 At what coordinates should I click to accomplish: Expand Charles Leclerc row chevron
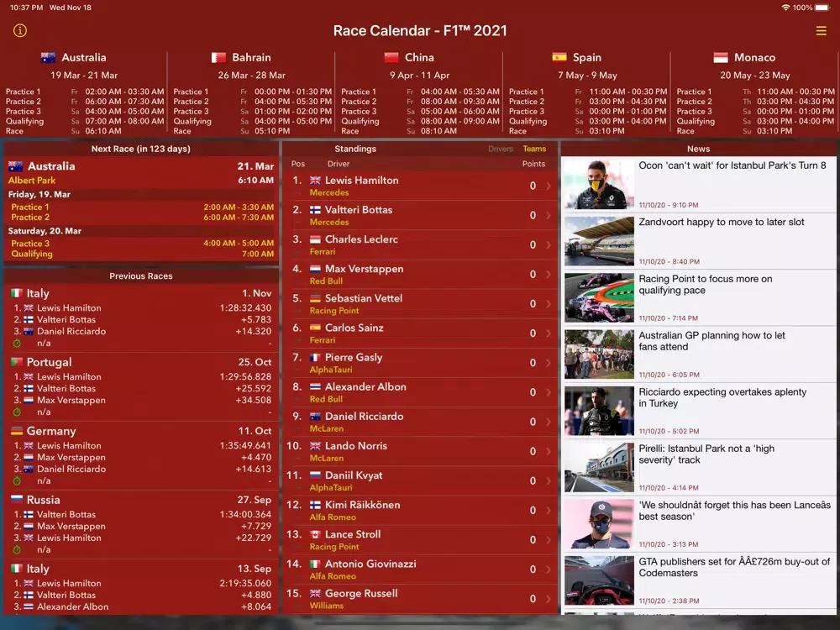[x=549, y=244]
